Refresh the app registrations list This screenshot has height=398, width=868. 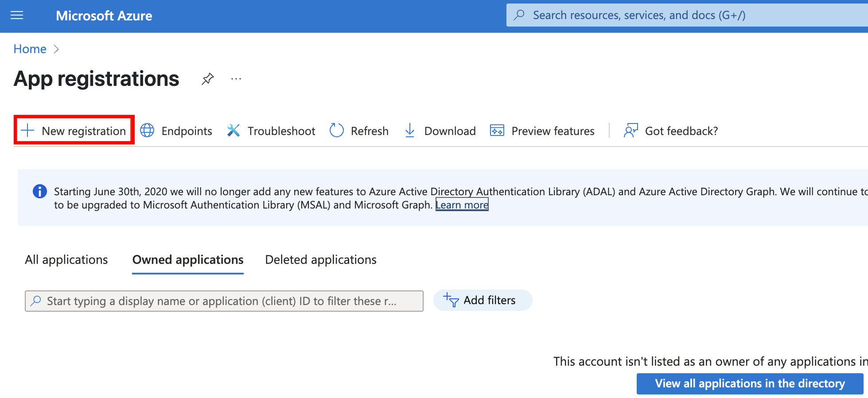coord(359,131)
